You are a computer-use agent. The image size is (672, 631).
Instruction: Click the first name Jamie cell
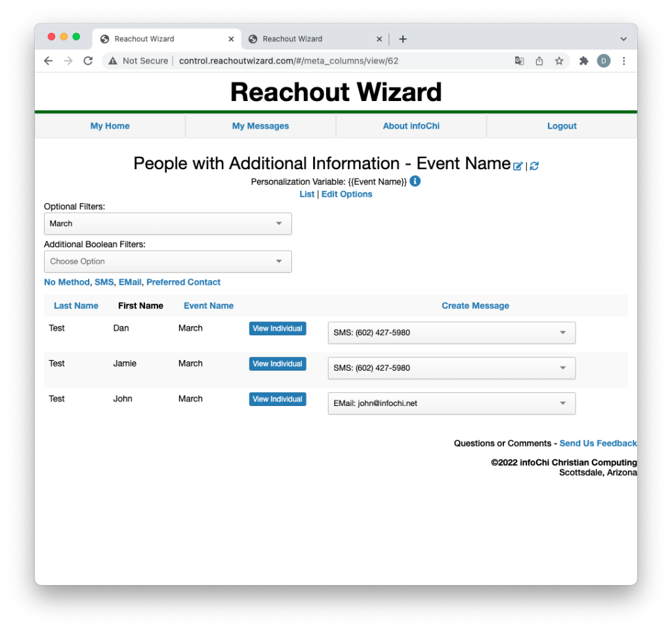[x=125, y=363]
